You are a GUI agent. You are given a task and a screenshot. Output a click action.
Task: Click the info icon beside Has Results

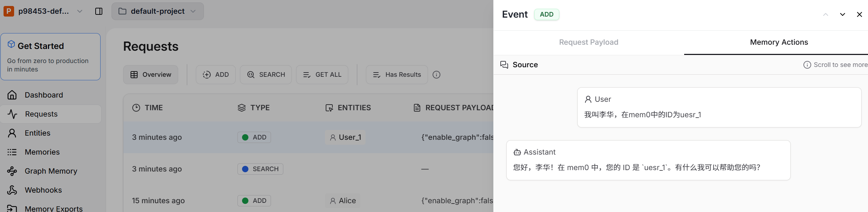tap(436, 75)
